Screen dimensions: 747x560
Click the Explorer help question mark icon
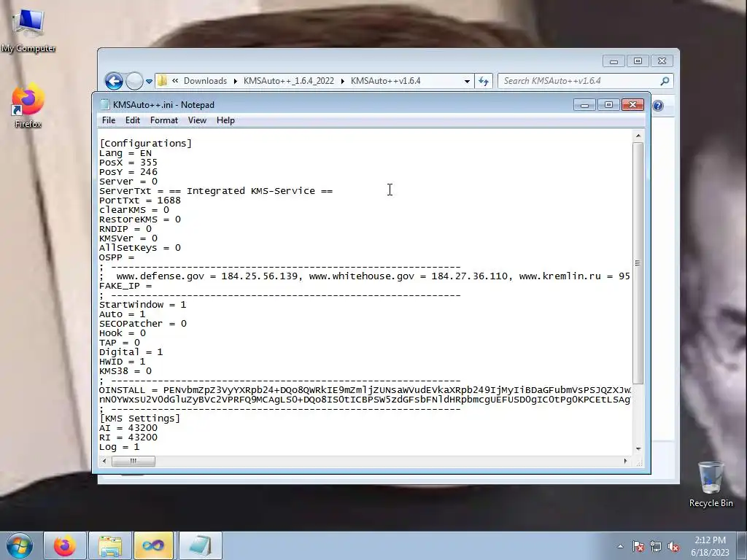pyautogui.click(x=658, y=106)
